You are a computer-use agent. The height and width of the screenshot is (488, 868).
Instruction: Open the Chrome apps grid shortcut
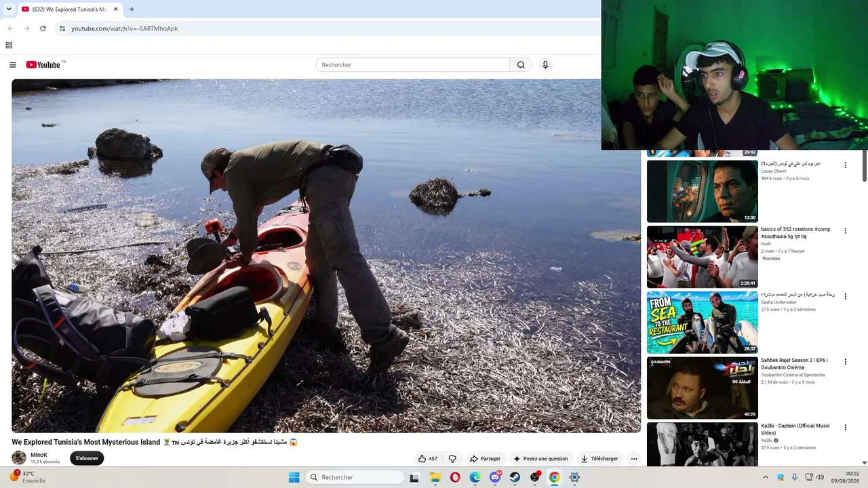pos(9,45)
